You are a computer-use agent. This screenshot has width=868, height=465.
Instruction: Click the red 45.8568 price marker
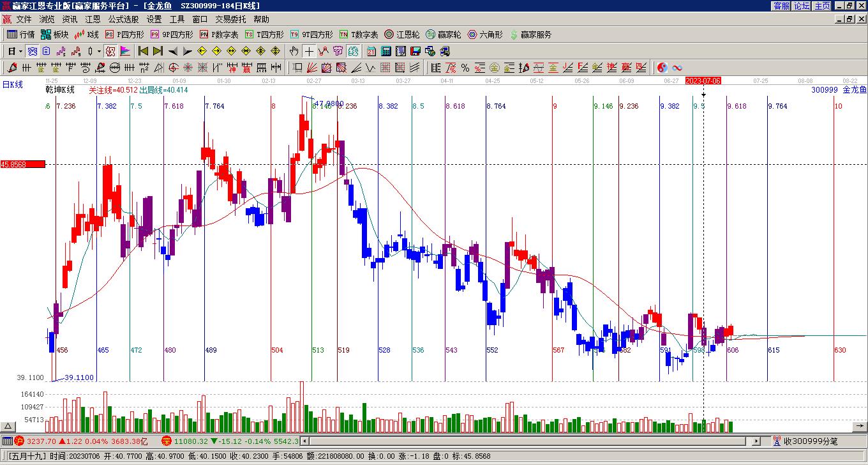[23, 164]
